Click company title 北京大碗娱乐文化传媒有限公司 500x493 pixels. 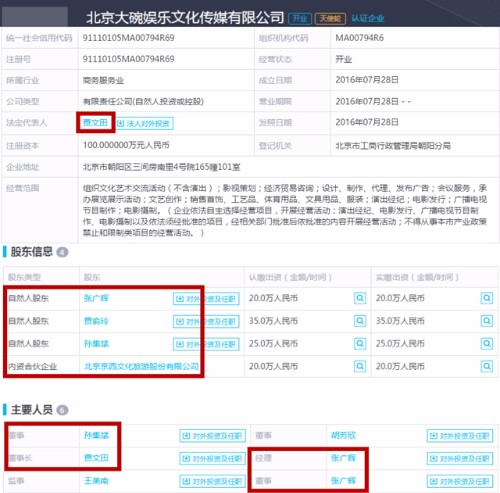coord(185,18)
